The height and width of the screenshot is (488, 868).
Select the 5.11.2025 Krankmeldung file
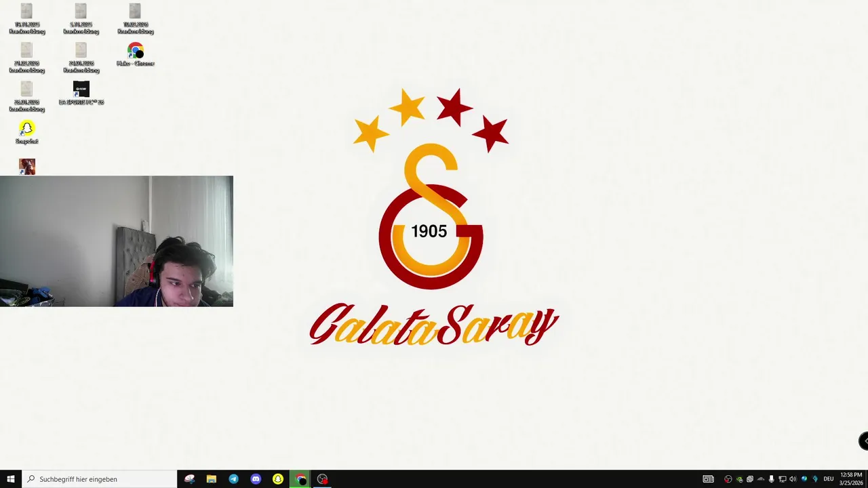pyautogui.click(x=81, y=19)
